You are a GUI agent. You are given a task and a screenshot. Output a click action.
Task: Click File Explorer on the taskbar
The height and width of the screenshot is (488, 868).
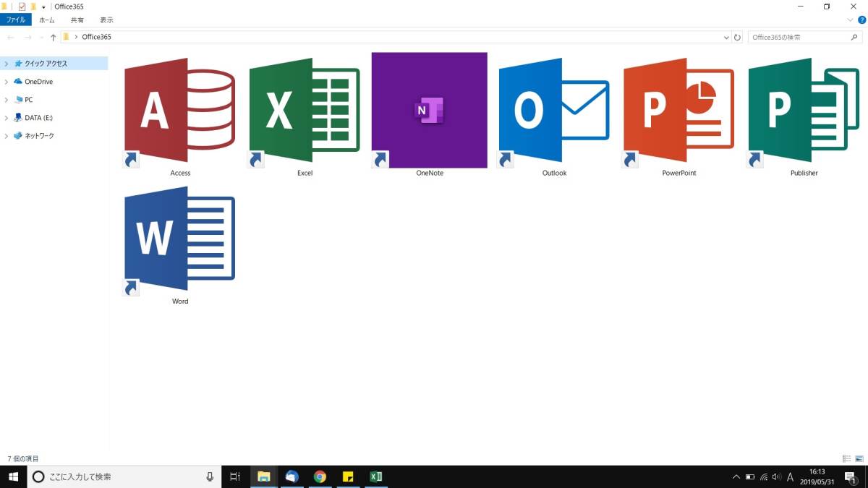point(263,476)
